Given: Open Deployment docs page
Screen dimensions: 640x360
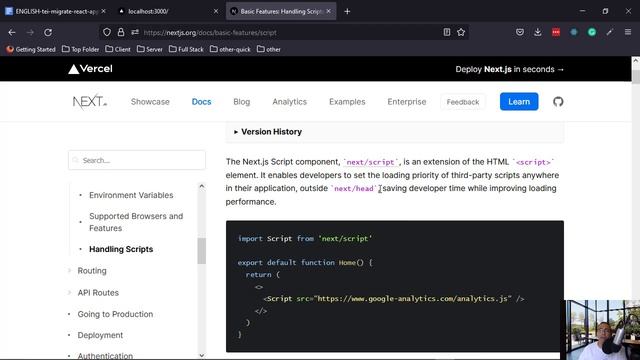Looking at the screenshot, I should tap(100, 335).
